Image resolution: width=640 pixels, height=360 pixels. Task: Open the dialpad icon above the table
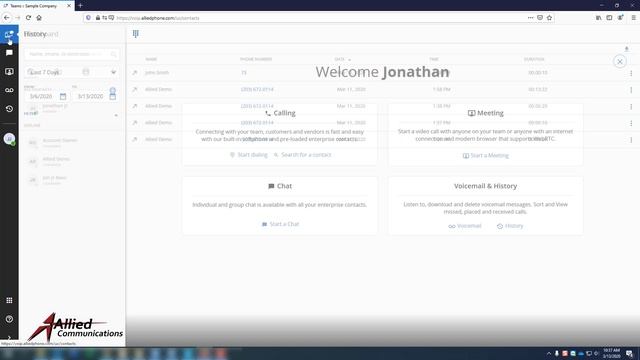(136, 34)
